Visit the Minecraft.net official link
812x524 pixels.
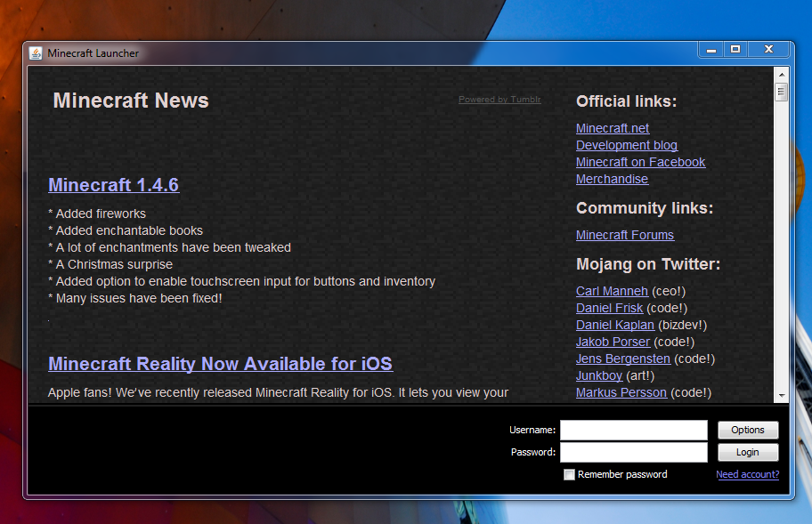point(612,128)
